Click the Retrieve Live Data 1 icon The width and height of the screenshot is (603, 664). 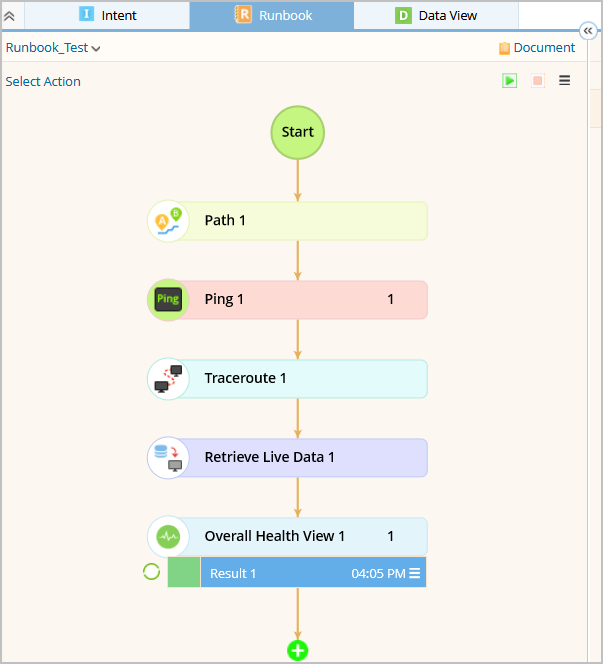pos(168,458)
